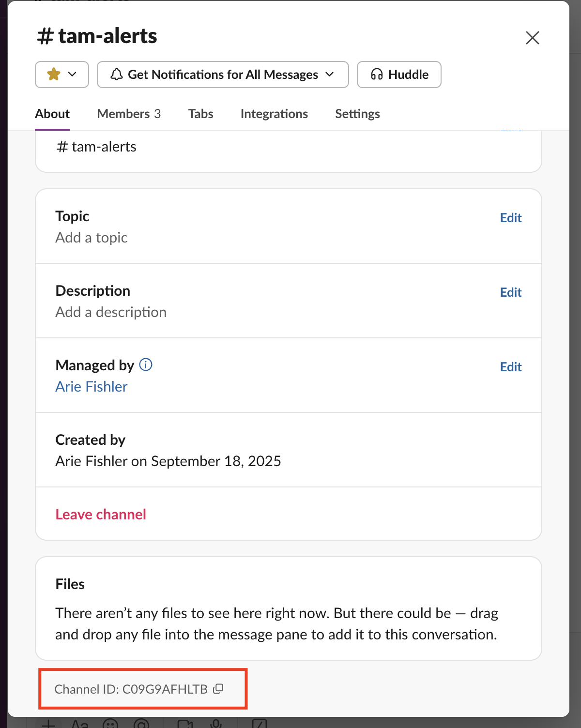Start a Huddle via the headphones icon
This screenshot has width=581, height=728.
(x=377, y=75)
